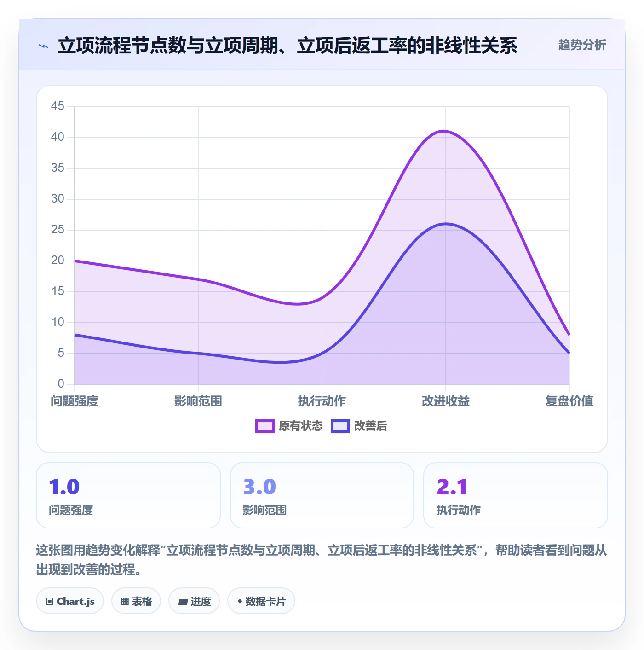Click the 改善后 legend label
Screen dimensions: 644x650
pyautogui.click(x=370, y=426)
